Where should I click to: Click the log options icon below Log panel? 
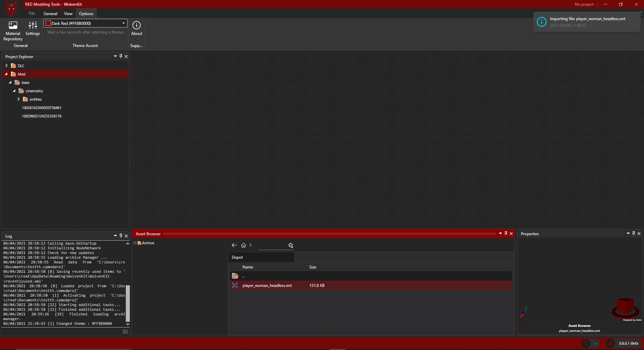tap(125, 332)
